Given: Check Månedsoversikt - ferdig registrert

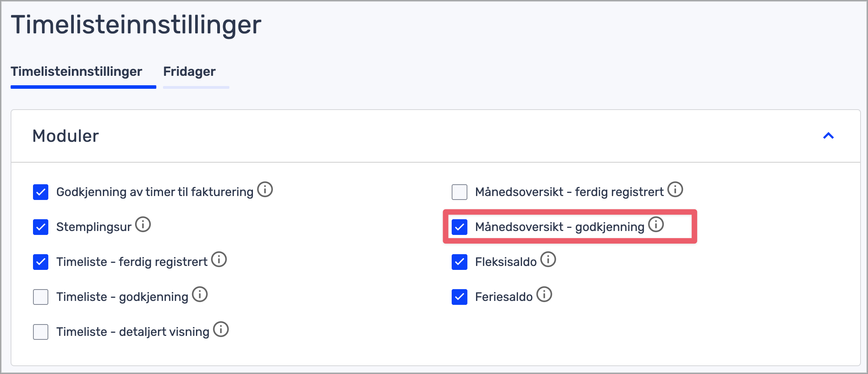Looking at the screenshot, I should tap(460, 192).
